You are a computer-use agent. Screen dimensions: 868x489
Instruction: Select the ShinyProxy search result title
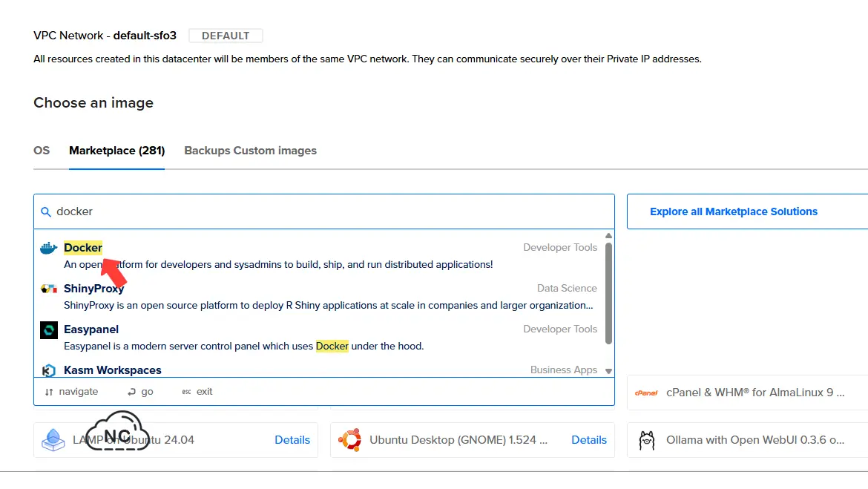point(94,289)
